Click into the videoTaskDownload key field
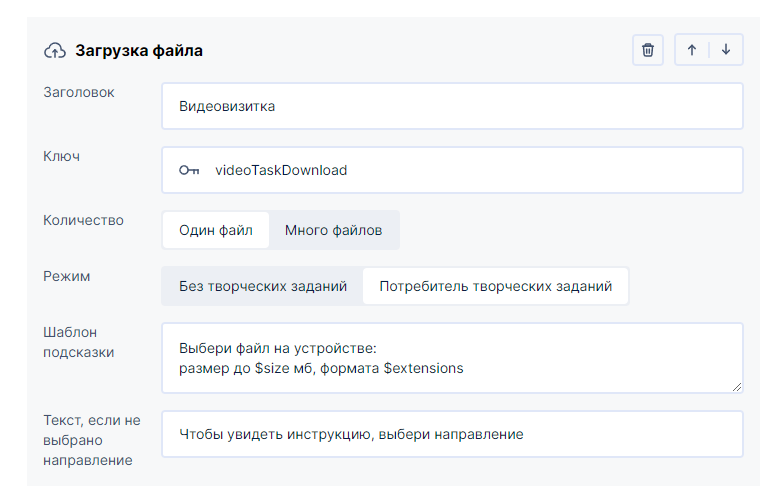Screen dimensions: 779x504 tap(452, 170)
